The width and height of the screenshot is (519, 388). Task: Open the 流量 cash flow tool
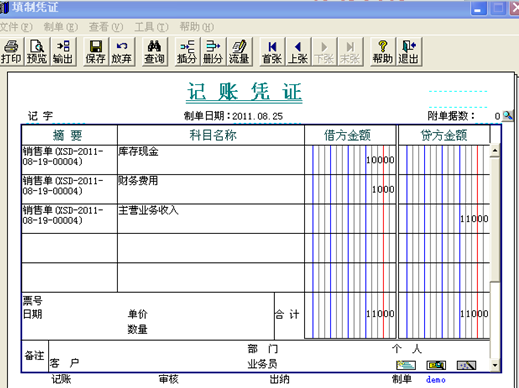pos(239,52)
